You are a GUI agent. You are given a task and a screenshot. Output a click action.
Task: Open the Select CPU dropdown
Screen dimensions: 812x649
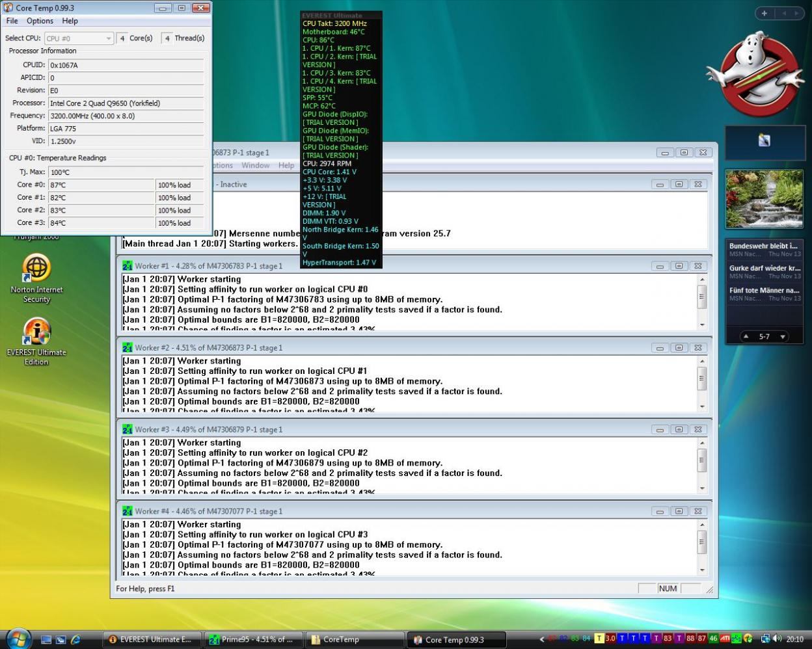pos(79,38)
